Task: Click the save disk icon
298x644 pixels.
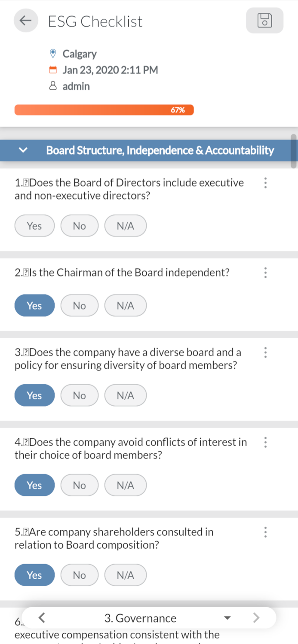Action: coord(264,21)
